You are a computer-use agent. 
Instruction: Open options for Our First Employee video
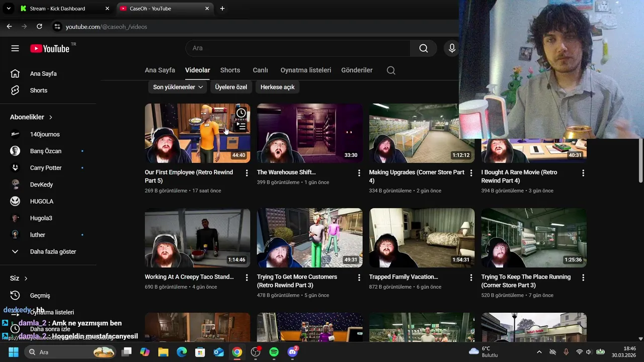[x=247, y=173]
